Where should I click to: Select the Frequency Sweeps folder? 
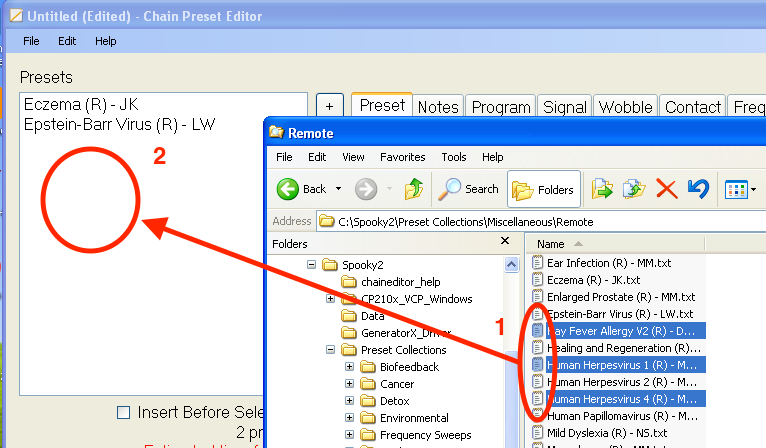(x=426, y=435)
